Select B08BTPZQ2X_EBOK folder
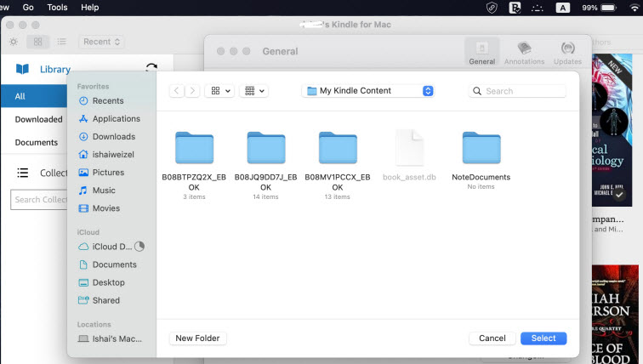 [x=194, y=165]
